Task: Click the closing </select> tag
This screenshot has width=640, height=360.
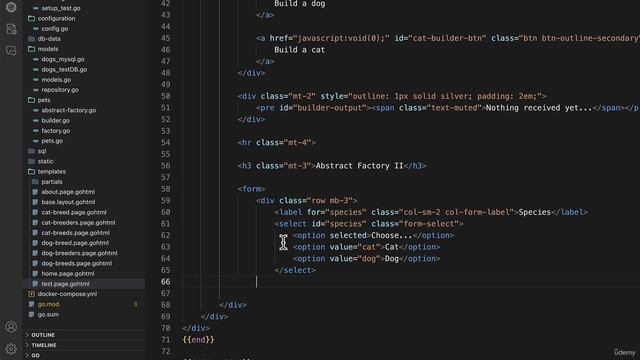Action: [295, 270]
